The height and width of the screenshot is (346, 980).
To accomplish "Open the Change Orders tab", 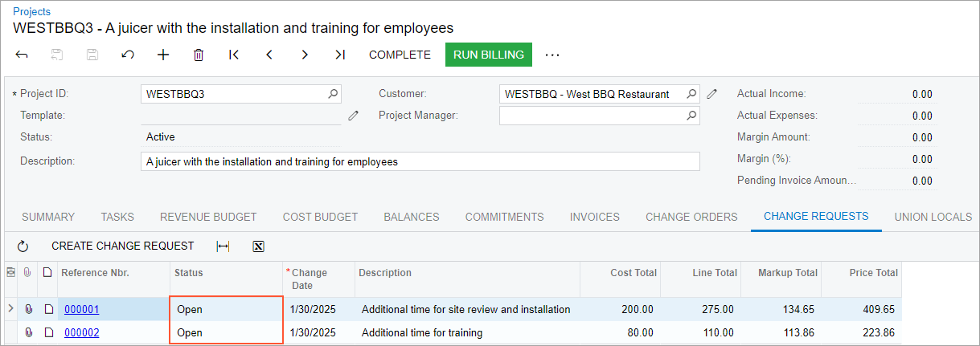I will coord(691,217).
